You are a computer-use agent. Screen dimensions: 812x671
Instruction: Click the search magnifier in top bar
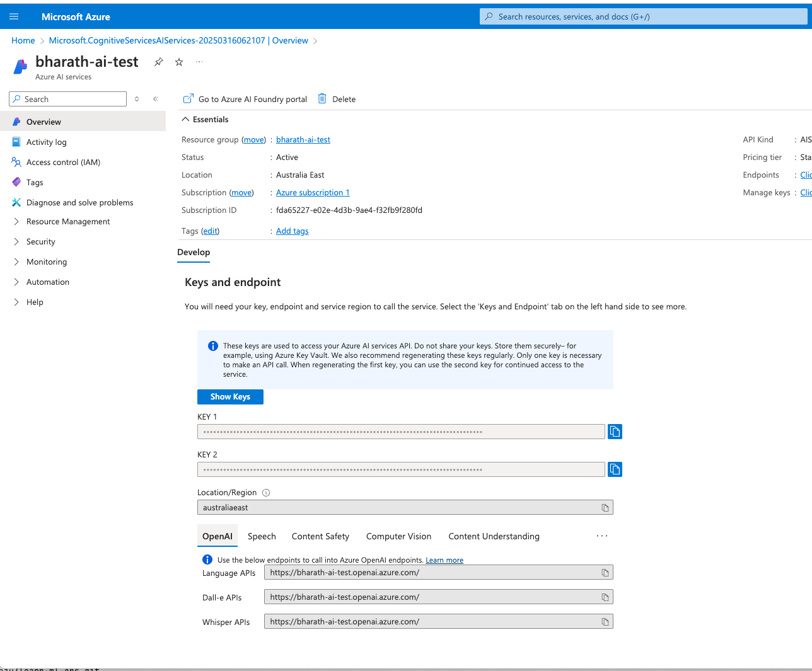pos(489,17)
